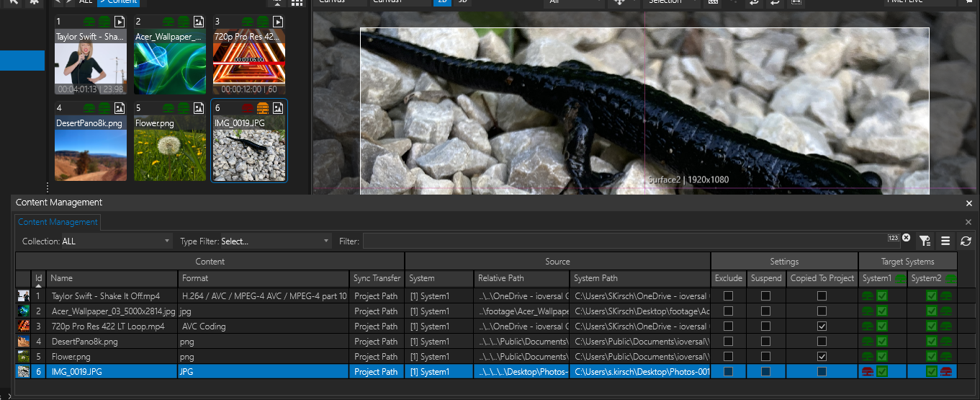This screenshot has height=400, width=980.
Task: Switch to grid view in content browser
Action: pos(297,3)
